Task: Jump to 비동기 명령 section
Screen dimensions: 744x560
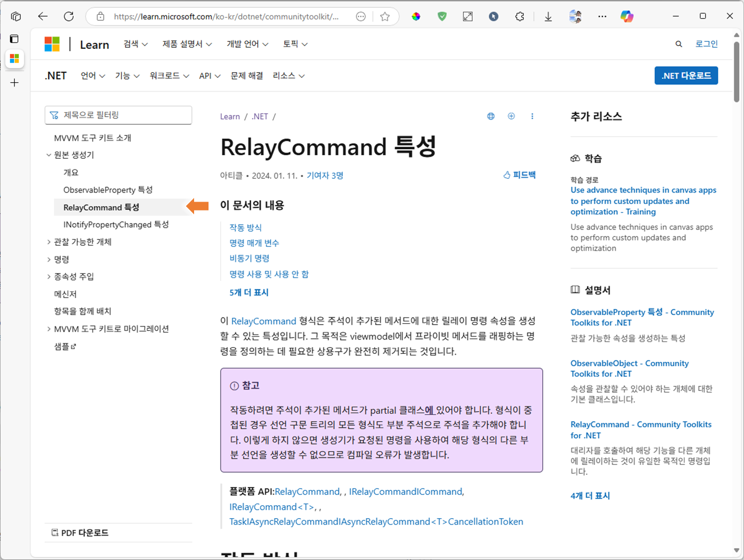Action: pyautogui.click(x=249, y=258)
